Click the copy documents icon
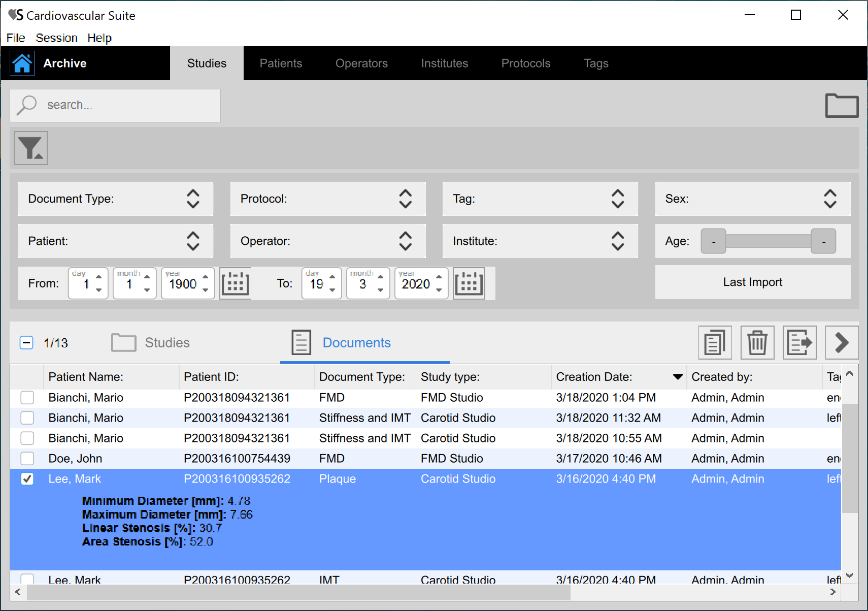Image resolution: width=868 pixels, height=611 pixels. [x=715, y=343]
